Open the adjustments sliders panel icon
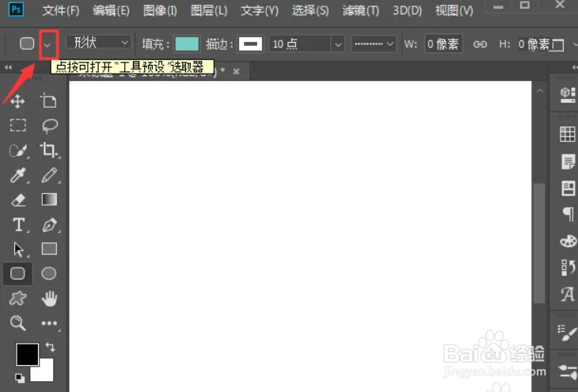 568,371
